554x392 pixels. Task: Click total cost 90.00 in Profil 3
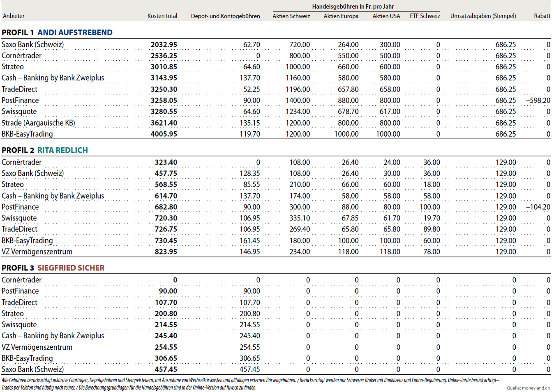coord(168,291)
